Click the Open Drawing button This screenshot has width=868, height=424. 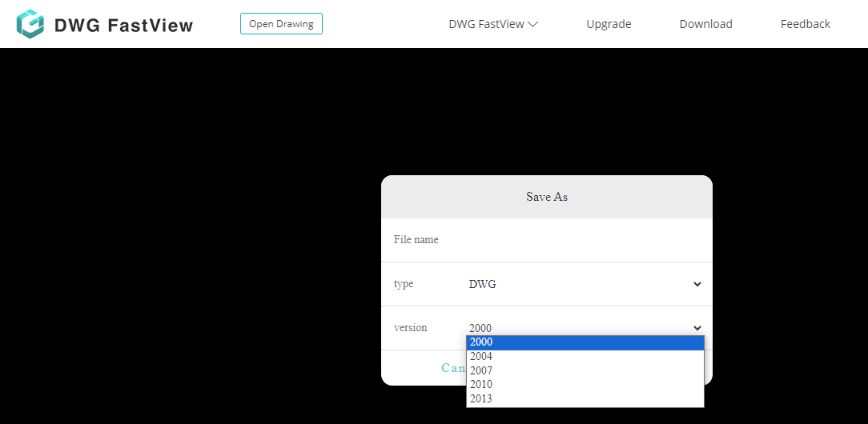point(281,24)
